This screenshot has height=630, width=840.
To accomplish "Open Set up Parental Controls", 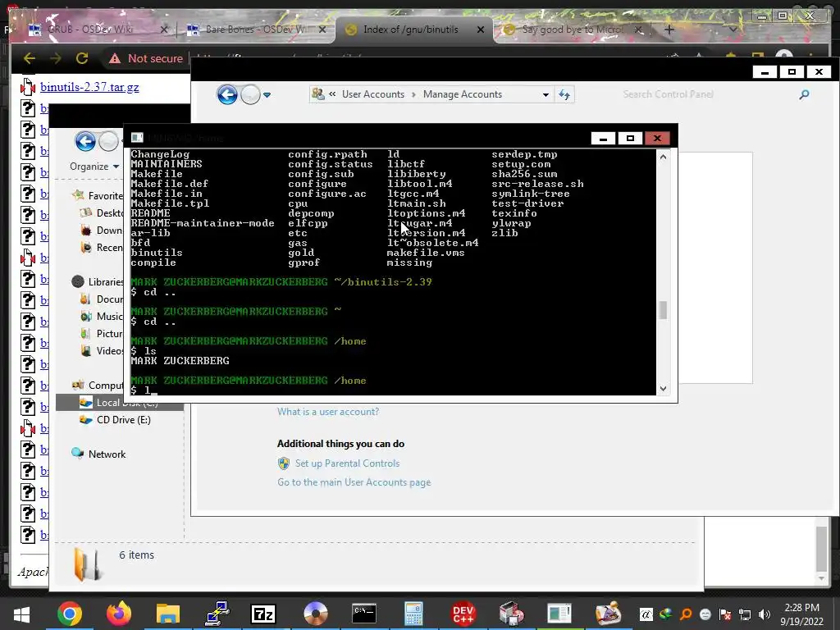I will pyautogui.click(x=347, y=463).
